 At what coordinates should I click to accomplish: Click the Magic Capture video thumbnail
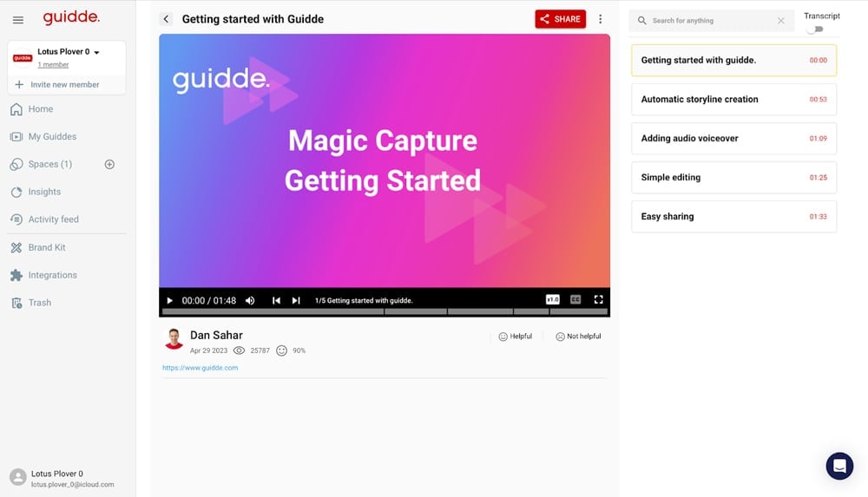point(385,160)
